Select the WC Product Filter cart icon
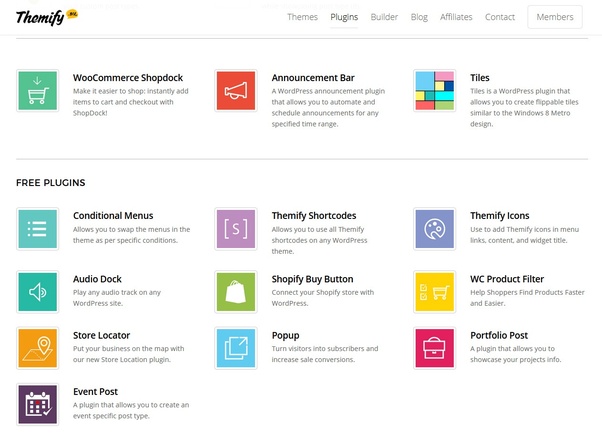 click(435, 292)
